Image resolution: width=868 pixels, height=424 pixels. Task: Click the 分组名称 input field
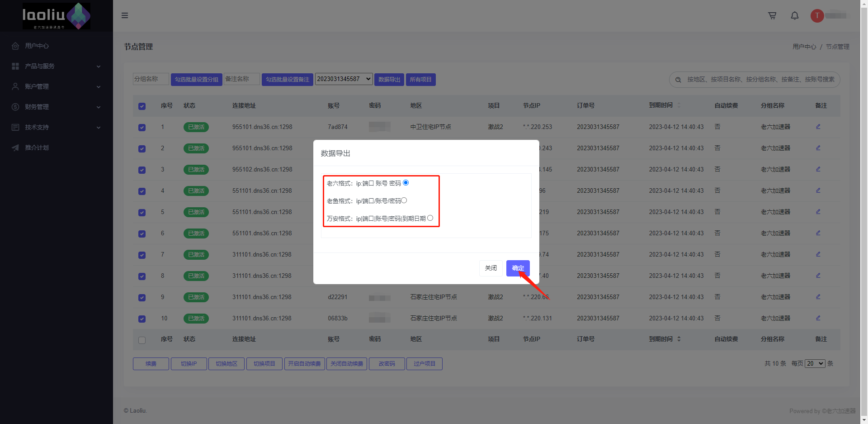151,79
